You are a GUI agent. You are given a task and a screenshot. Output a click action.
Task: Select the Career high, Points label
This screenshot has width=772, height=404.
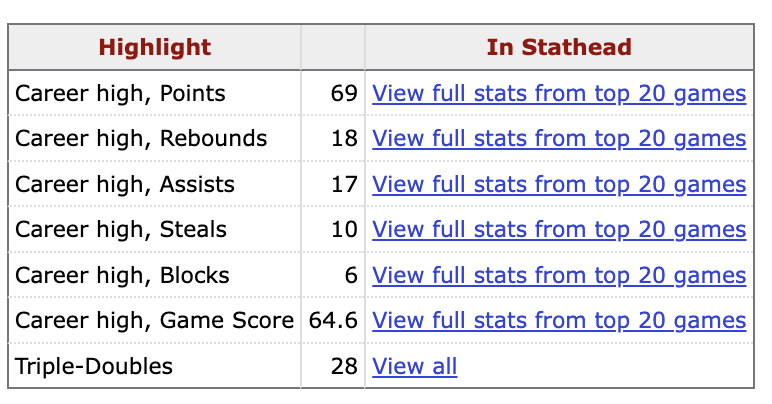[120, 94]
